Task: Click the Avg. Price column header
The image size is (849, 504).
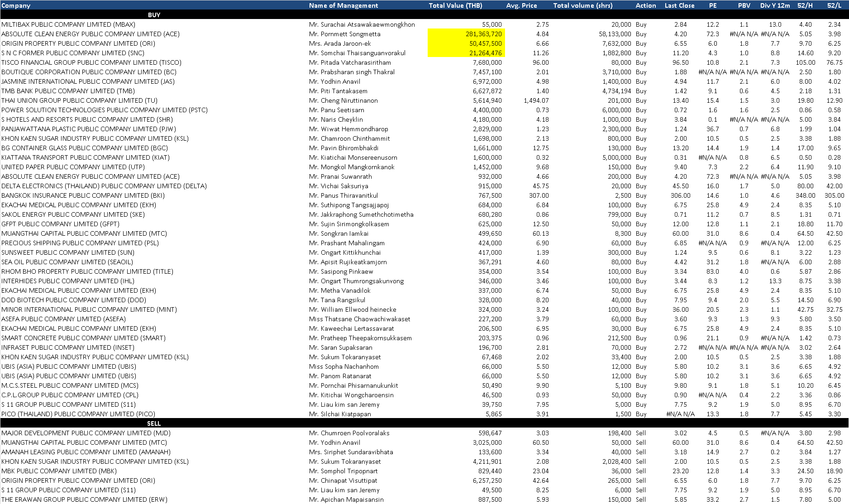Action: point(521,5)
